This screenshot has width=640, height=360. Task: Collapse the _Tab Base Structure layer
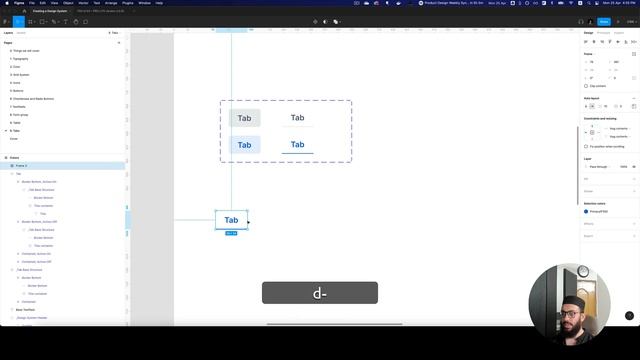point(12,270)
